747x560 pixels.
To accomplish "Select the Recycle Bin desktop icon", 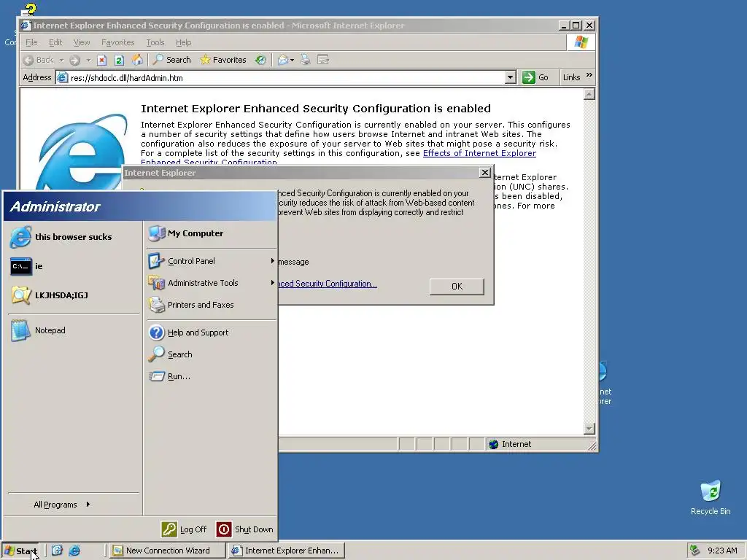I will 711,497.
